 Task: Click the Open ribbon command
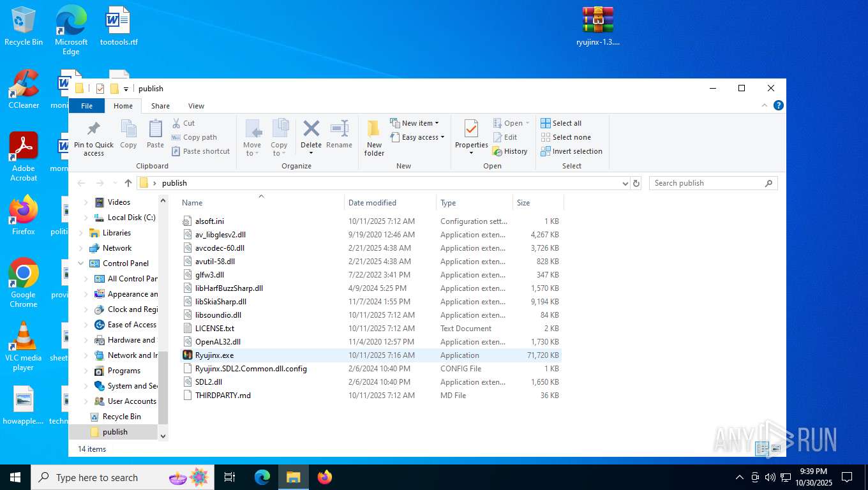[x=511, y=123]
